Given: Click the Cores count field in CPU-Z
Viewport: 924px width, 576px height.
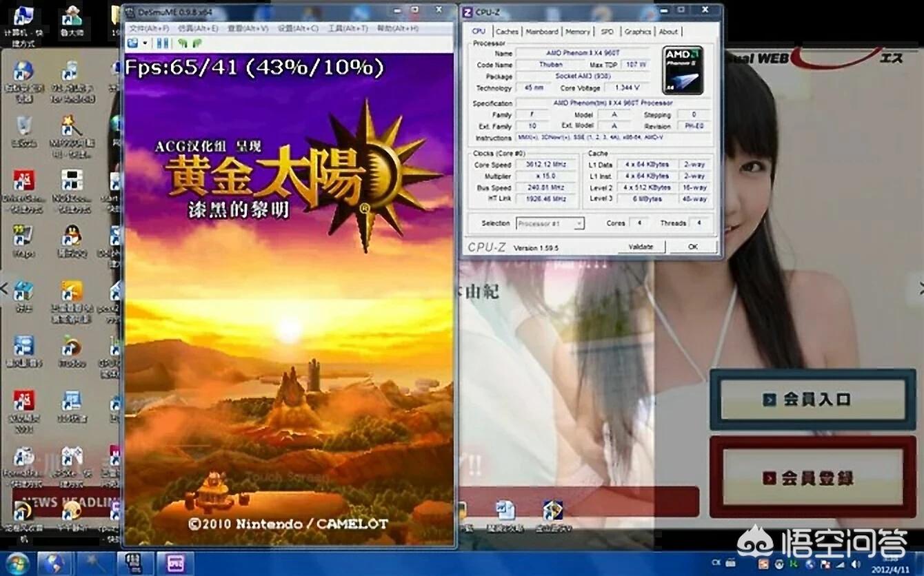Looking at the screenshot, I should coord(639,223).
